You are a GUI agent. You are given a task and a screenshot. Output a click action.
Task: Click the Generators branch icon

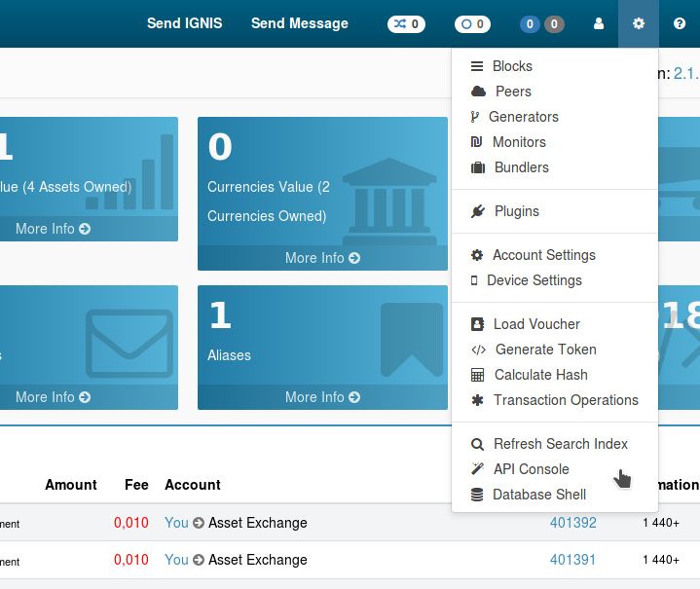point(474,117)
